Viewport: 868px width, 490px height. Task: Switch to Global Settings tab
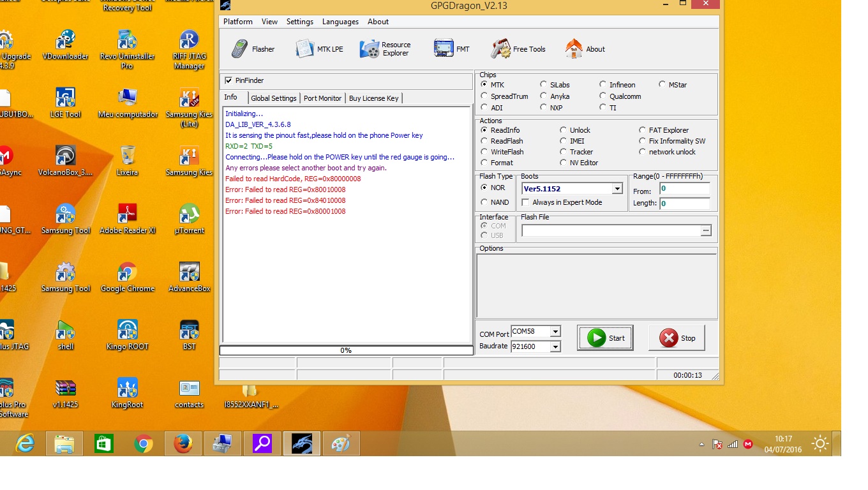pos(274,98)
